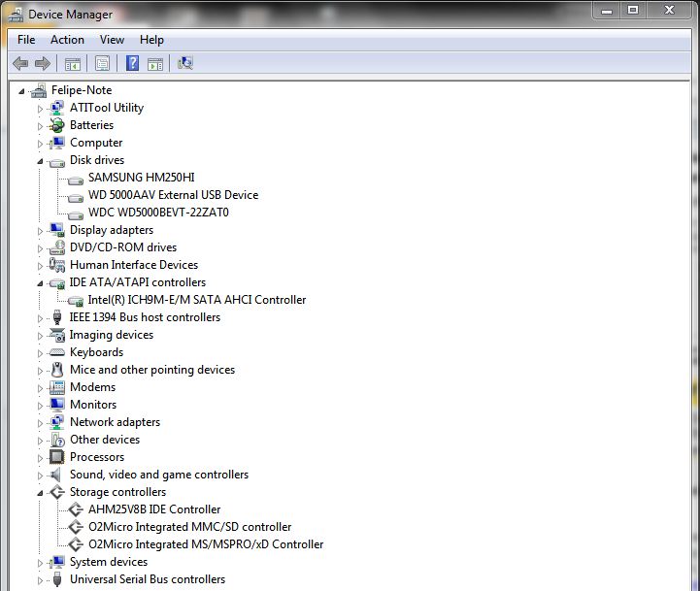The height and width of the screenshot is (591, 700).
Task: Click the speaker icon beside Sound, video and game controllers
Action: [55, 475]
